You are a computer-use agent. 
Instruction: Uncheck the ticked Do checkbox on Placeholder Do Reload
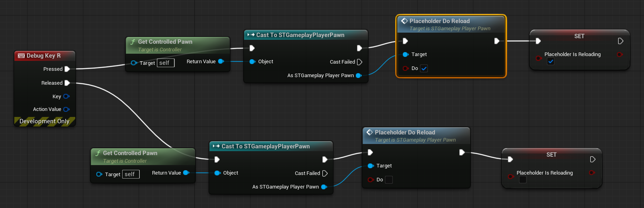(x=424, y=68)
